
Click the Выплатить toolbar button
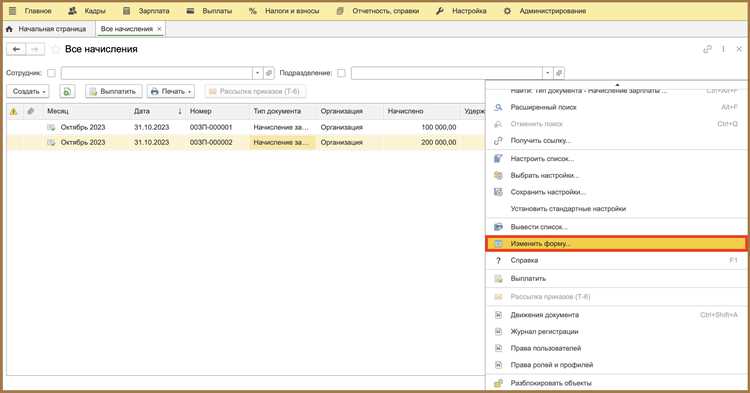113,91
